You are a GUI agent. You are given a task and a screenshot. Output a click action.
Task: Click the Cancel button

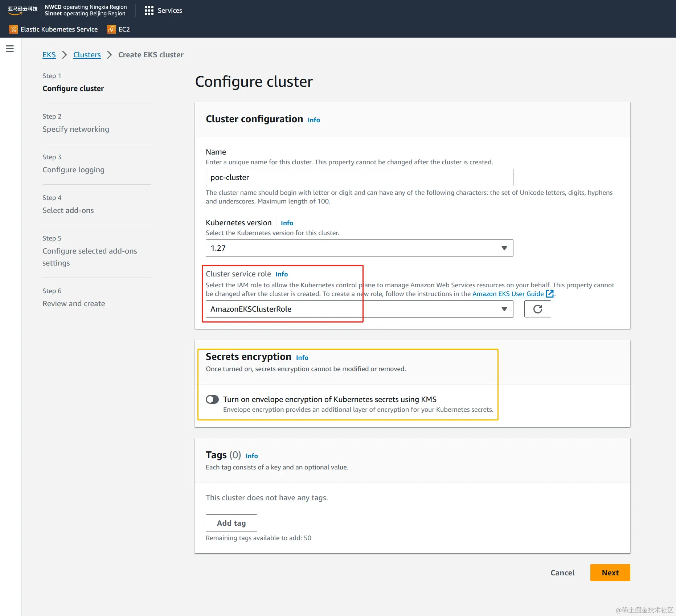pos(562,572)
